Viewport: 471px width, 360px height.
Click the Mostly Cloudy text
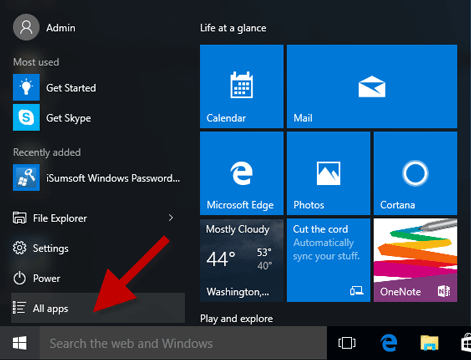[x=238, y=229]
